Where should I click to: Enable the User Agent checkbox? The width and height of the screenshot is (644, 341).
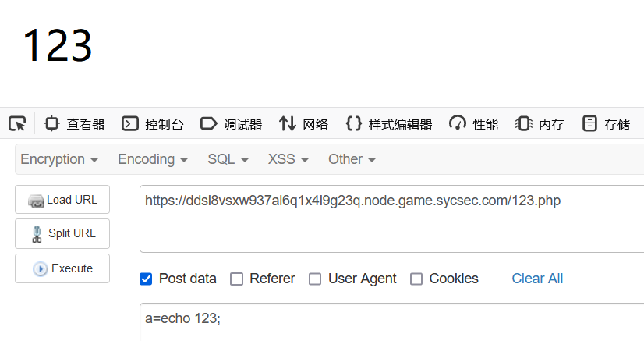pos(315,279)
